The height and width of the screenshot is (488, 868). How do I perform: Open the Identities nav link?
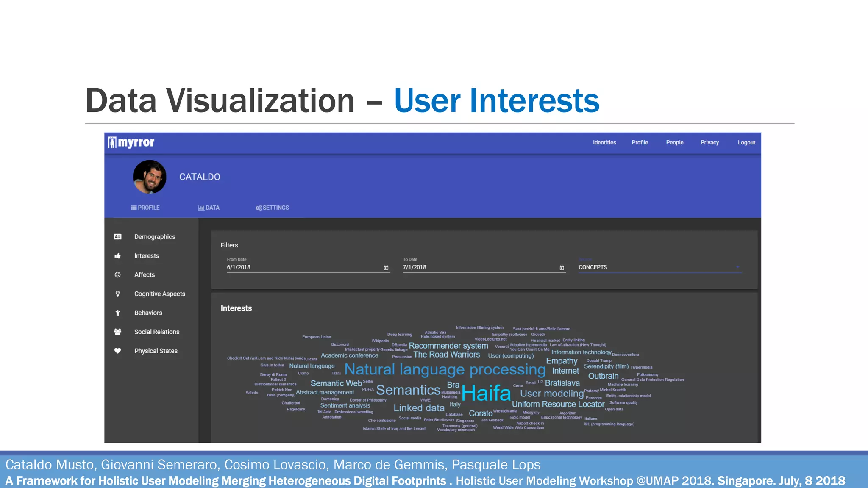pyautogui.click(x=604, y=143)
